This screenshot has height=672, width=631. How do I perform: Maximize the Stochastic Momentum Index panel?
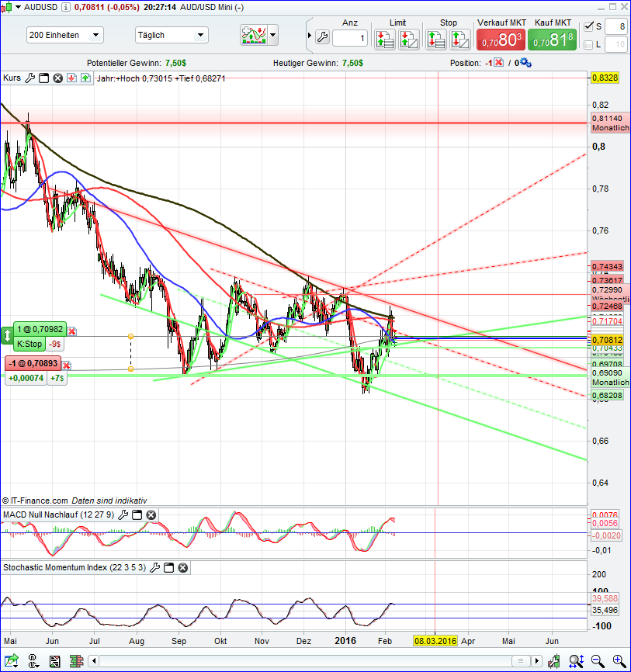click(169, 568)
